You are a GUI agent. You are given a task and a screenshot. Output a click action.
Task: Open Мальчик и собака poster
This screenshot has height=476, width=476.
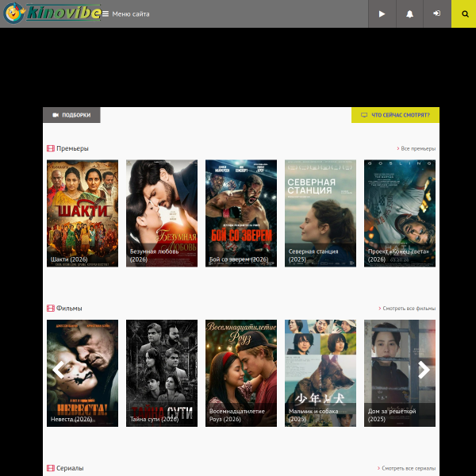click(321, 373)
